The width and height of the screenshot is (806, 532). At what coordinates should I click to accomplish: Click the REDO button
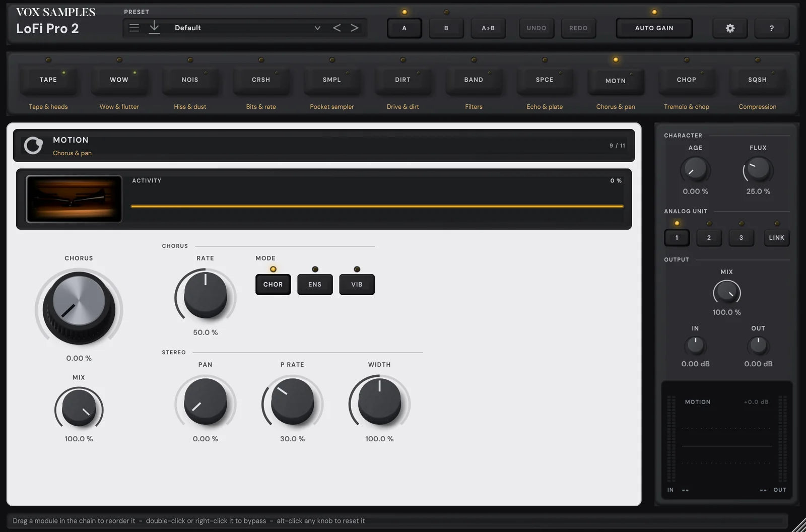578,28
